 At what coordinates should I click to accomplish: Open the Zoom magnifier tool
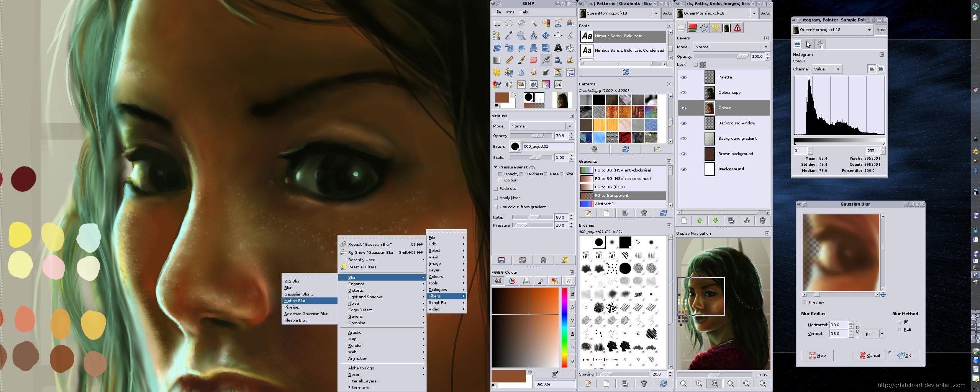click(x=521, y=35)
